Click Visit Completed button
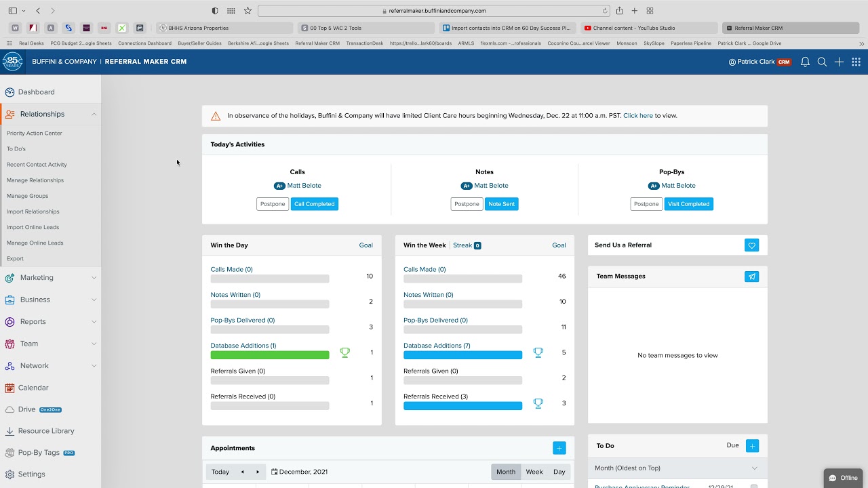Image resolution: width=868 pixels, height=488 pixels. [x=689, y=204]
